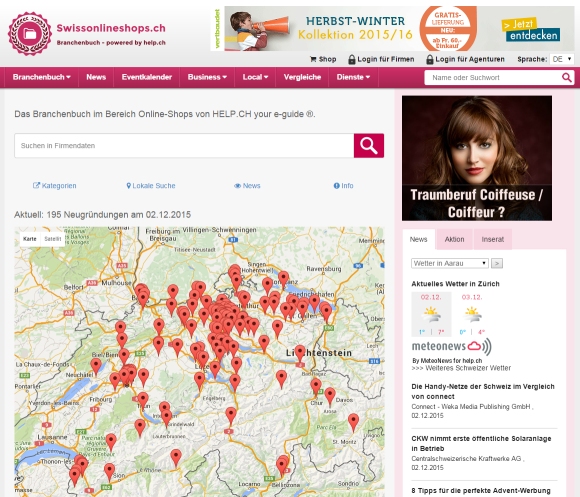Click weather icon for 02.12.
The width and height of the screenshot is (580, 497).
[x=431, y=314]
